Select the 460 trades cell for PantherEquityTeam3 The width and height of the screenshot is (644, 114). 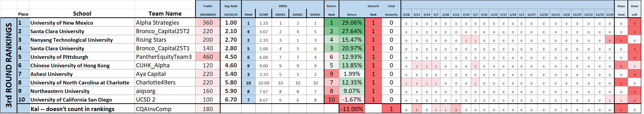[208, 57]
